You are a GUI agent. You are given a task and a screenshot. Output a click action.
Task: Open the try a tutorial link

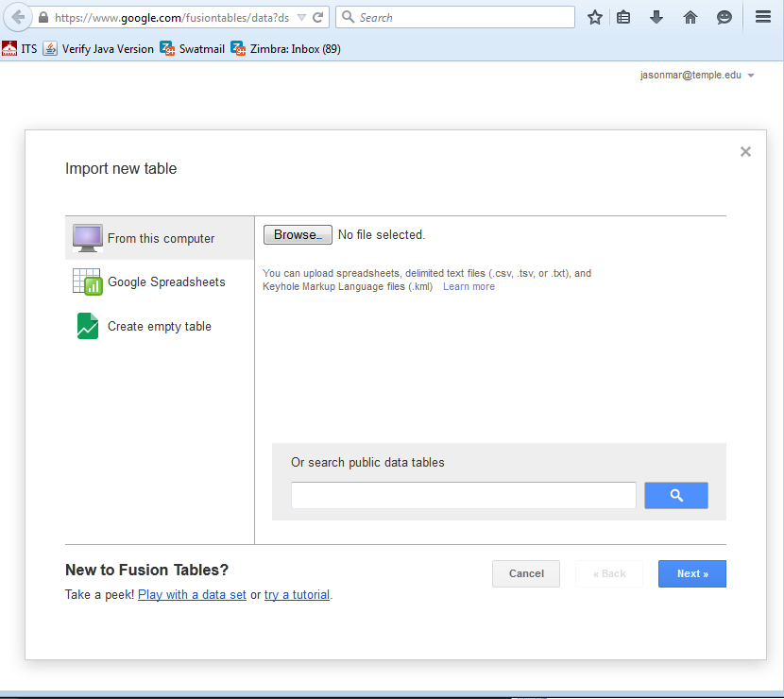[297, 595]
